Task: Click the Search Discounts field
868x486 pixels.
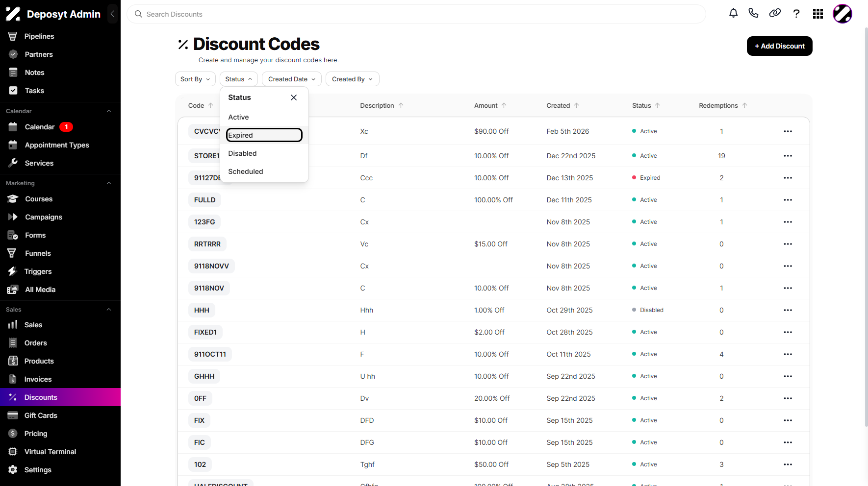Action: coord(416,14)
